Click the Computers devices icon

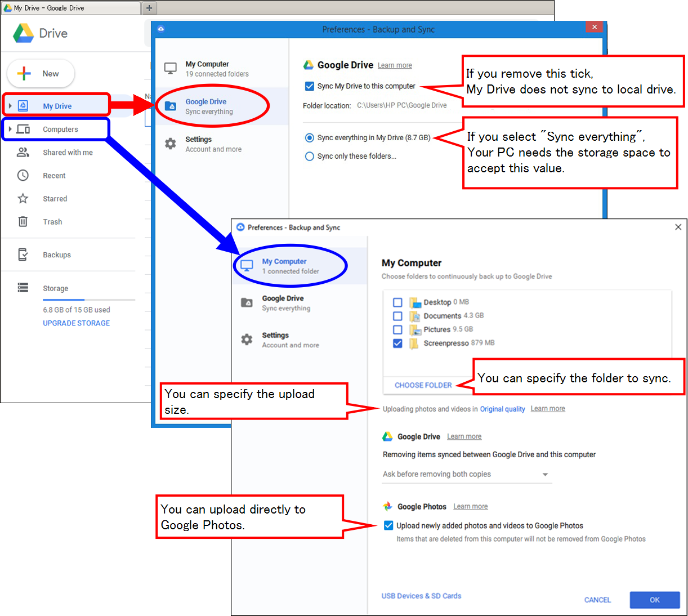(x=23, y=129)
